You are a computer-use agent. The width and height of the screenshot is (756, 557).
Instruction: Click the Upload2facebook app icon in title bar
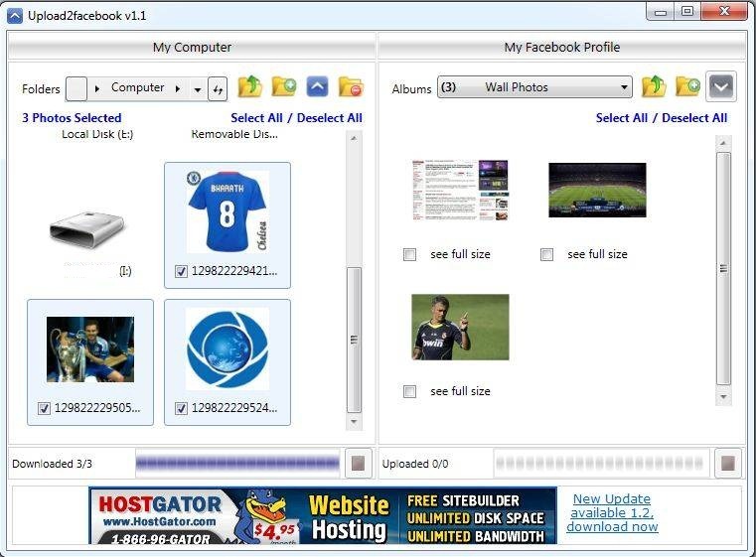[15, 16]
